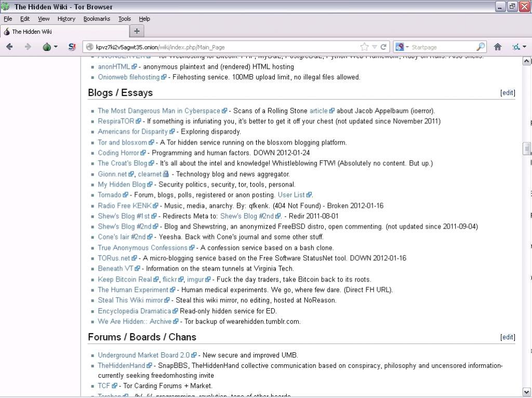Open the search engine selector dropdown

click(407, 47)
